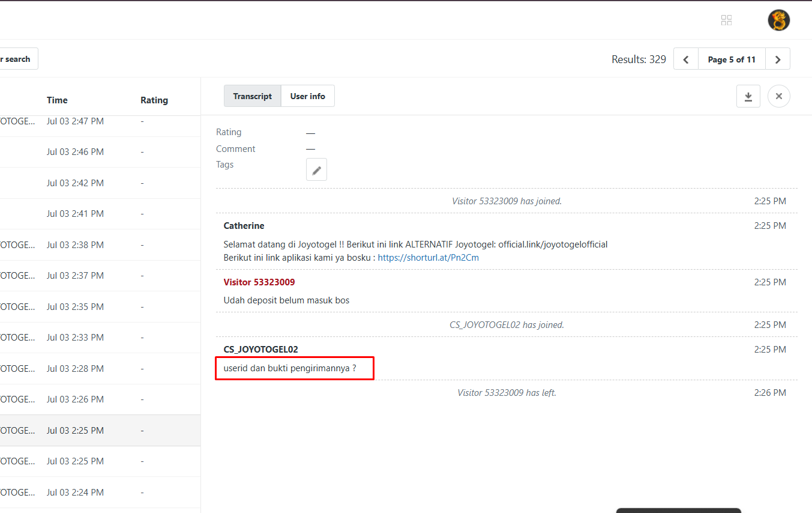Click the Rating label in the transcript panel
Screen dimensions: 812x513
pos(229,132)
